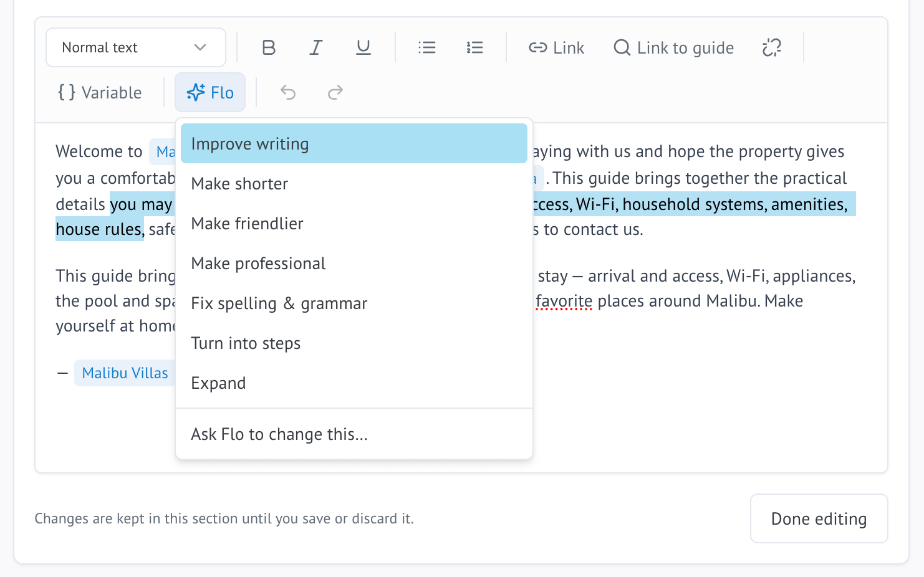
Task: Choose Fix spelling & grammar
Action: point(354,303)
